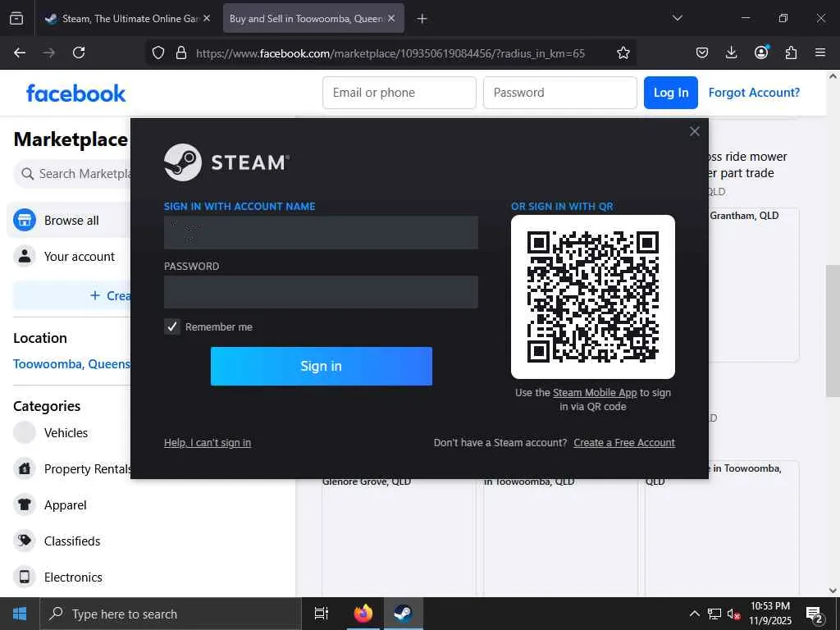Screen dimensions: 840x630
Task: Click the facebook logo
Action: pyautogui.click(x=75, y=94)
